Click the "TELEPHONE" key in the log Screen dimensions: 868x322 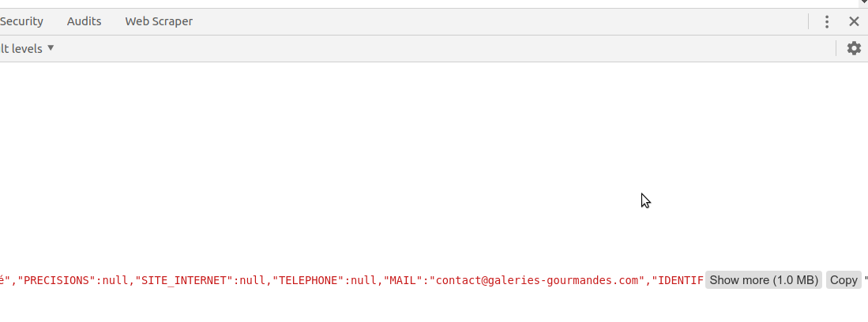tap(308, 280)
